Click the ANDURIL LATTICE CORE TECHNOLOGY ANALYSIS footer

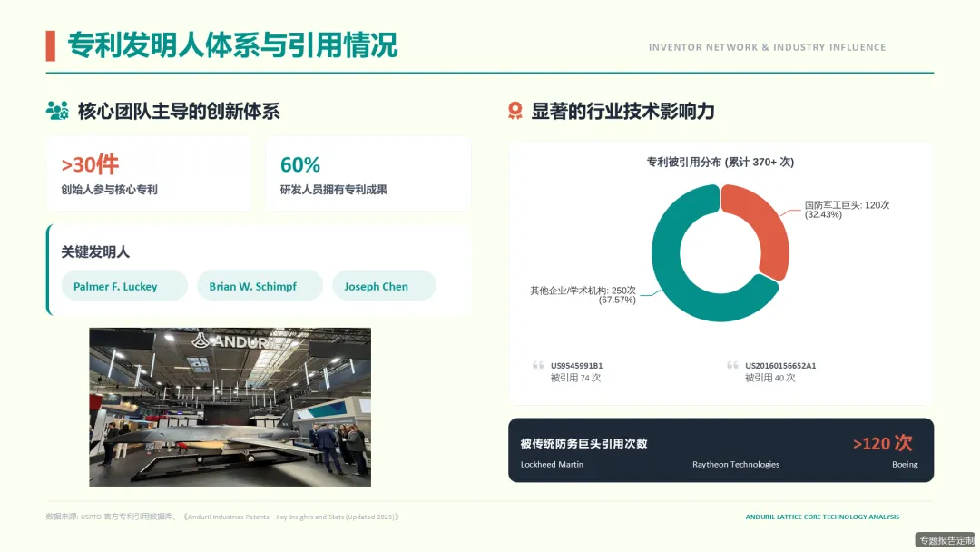click(x=822, y=517)
